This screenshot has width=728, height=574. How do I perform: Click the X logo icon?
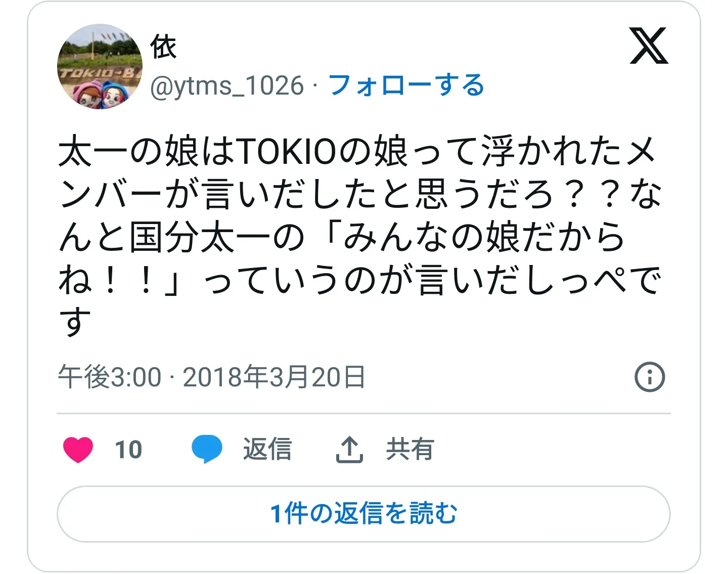click(649, 46)
